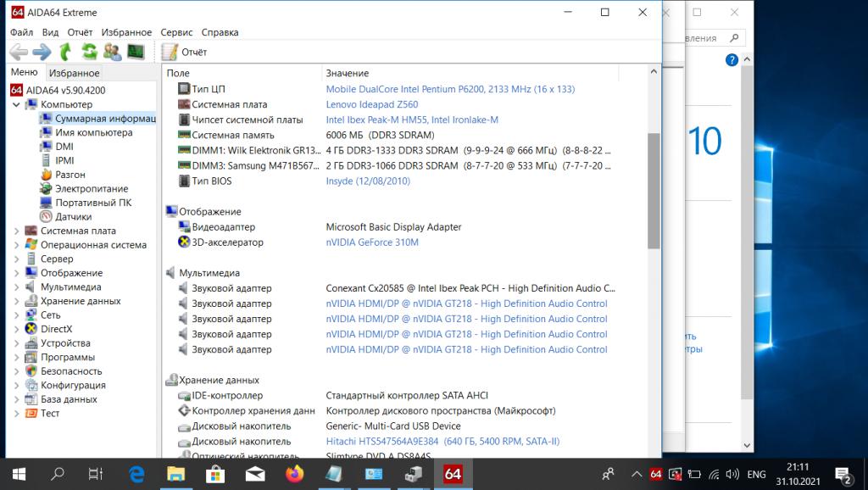Click the Портативный ПК laptop icon
Viewport: 868px width, 490px height.
point(46,203)
